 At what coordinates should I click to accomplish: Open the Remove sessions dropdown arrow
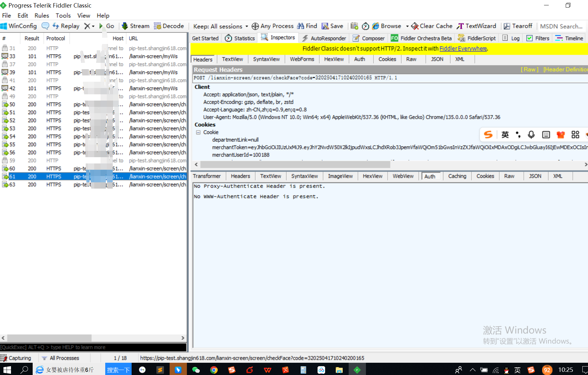tap(93, 26)
